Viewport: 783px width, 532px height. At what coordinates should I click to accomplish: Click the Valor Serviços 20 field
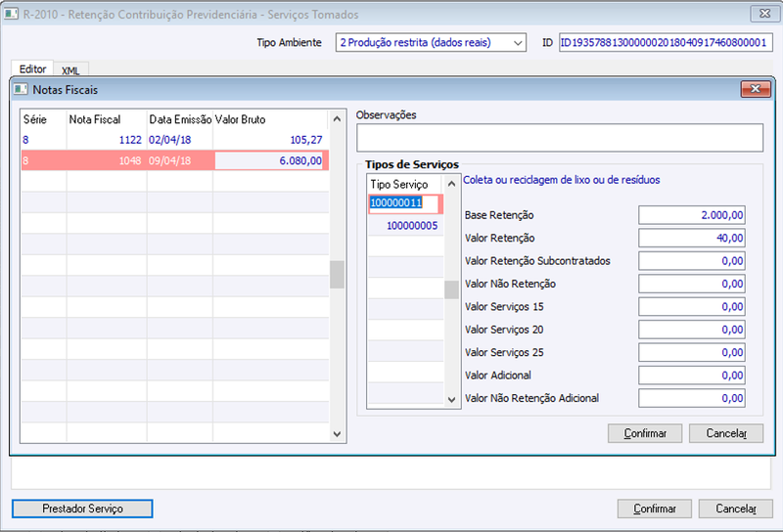tap(692, 330)
